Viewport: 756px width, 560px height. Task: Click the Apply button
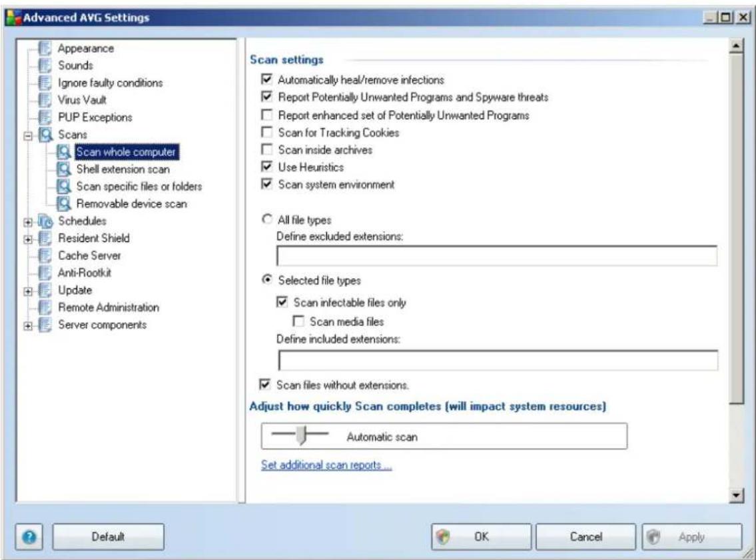pyautogui.click(x=692, y=537)
